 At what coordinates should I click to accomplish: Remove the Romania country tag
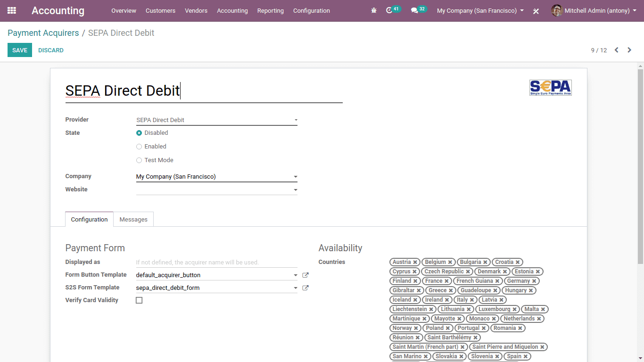point(520,328)
